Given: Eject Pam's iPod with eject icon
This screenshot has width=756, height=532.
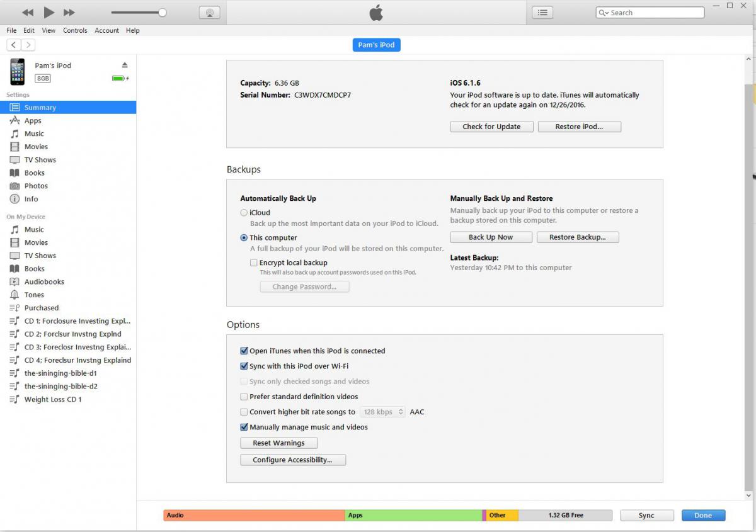Looking at the screenshot, I should [125, 65].
